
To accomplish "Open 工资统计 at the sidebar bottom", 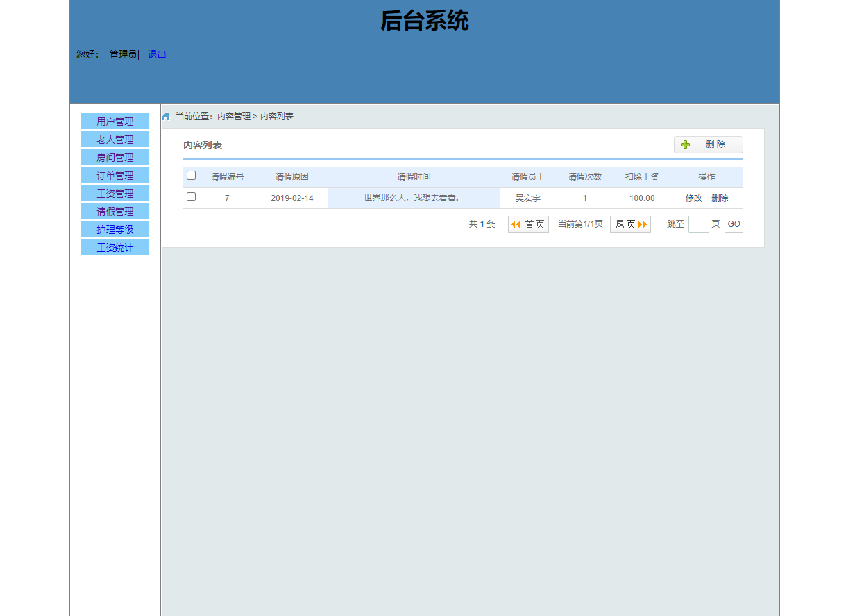I will [115, 247].
